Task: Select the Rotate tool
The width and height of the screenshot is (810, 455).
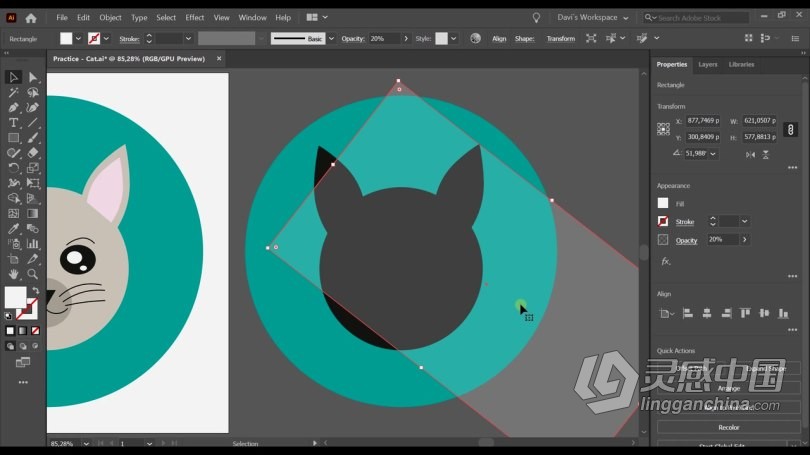Action: point(13,168)
